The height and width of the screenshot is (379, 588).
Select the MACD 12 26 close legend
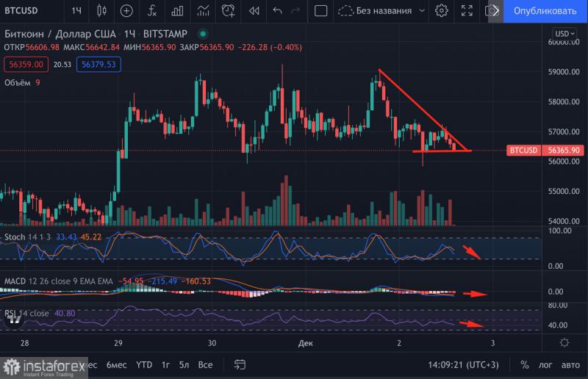tap(59, 281)
